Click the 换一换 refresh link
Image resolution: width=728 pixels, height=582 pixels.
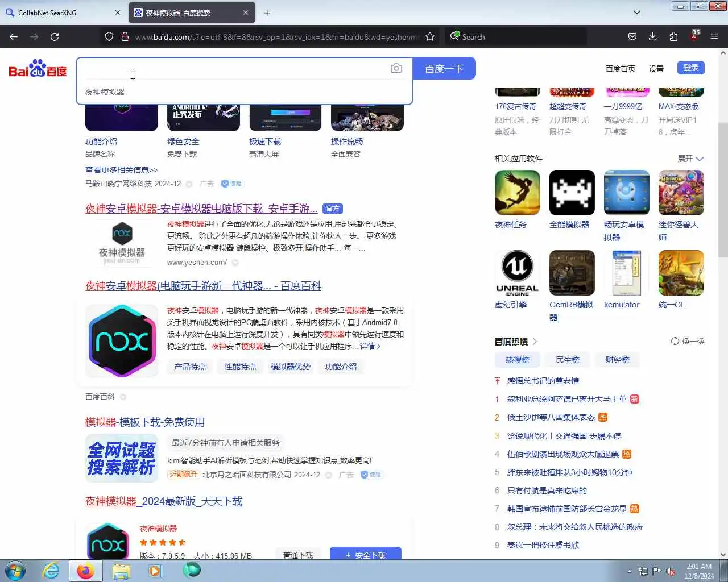688,341
